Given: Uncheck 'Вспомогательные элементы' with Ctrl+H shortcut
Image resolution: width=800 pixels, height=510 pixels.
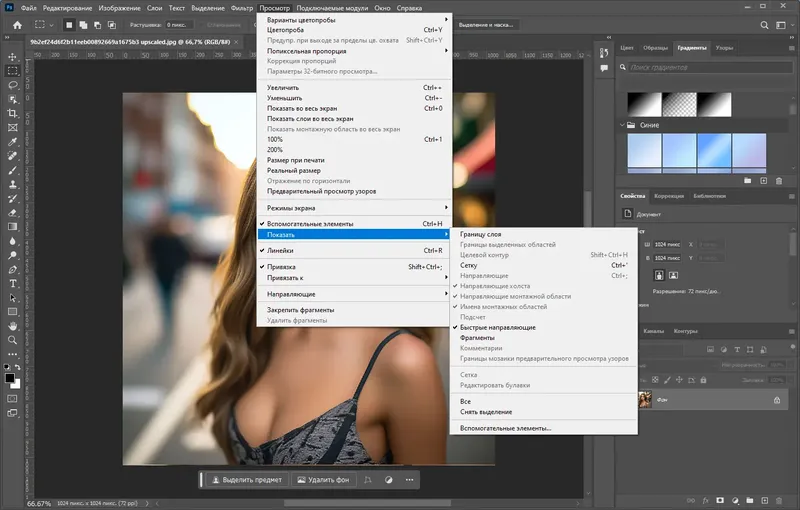Looking at the screenshot, I should pos(310,223).
